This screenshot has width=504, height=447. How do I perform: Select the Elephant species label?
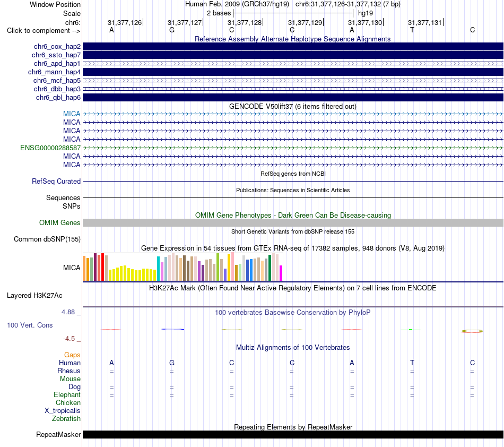pos(67,394)
